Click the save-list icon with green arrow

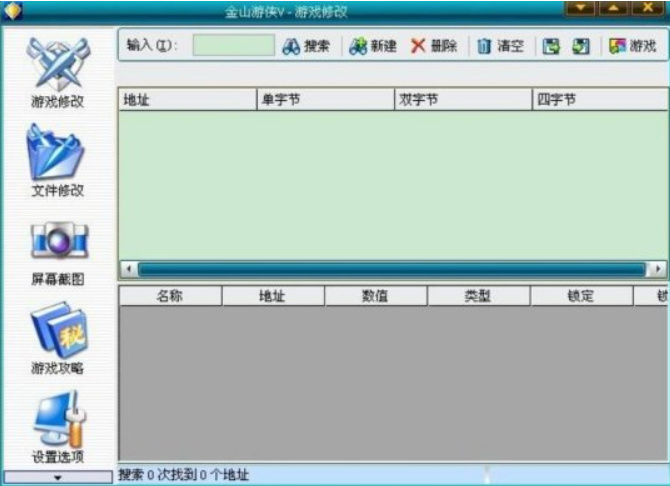point(551,46)
